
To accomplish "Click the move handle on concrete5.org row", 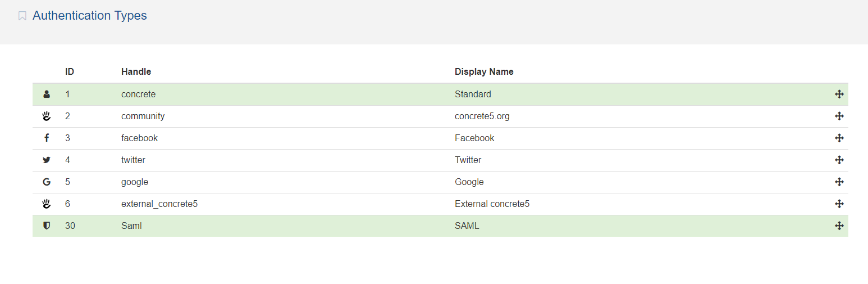I will 839,116.
